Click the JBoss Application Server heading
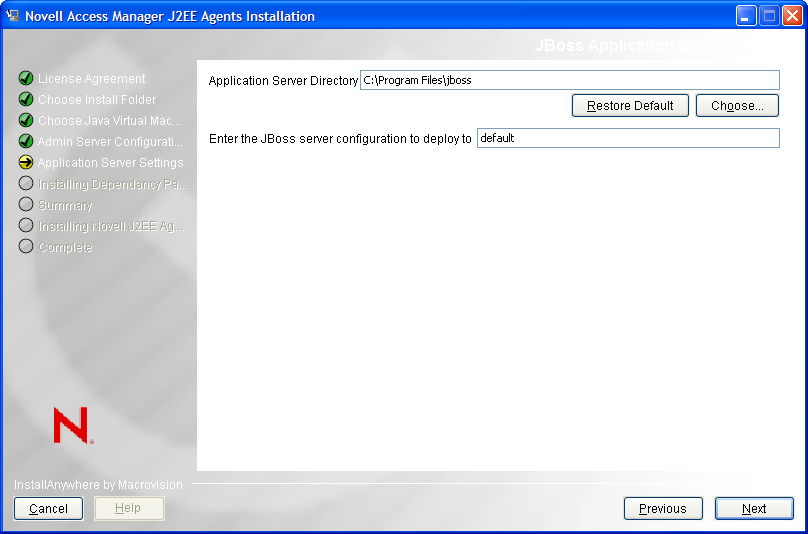The height and width of the screenshot is (534, 808). (644, 45)
